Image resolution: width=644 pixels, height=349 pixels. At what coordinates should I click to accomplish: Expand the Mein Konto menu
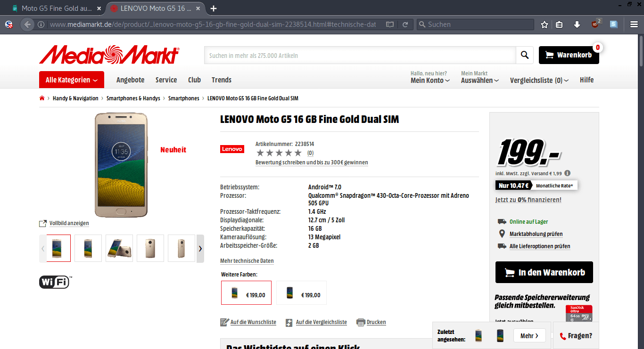(x=430, y=81)
